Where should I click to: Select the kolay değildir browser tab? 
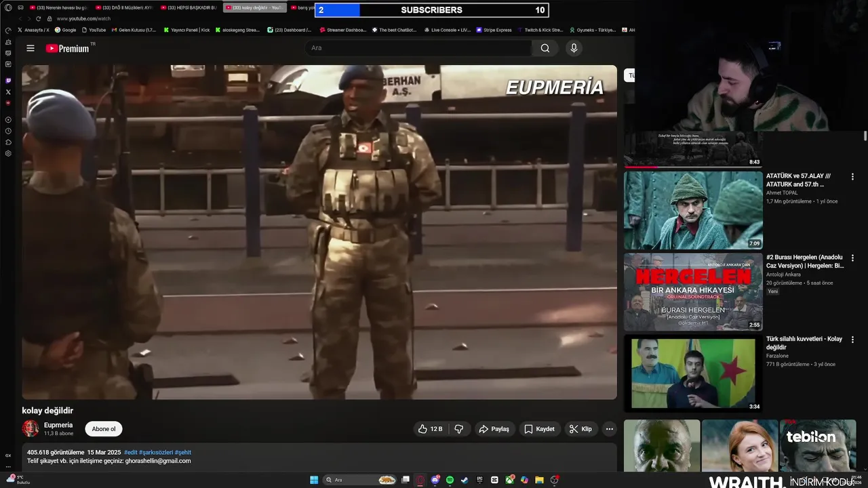point(254,7)
